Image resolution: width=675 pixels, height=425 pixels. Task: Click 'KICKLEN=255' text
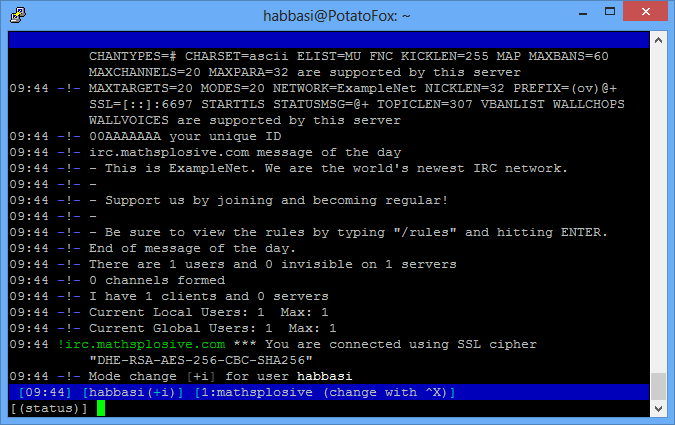[x=445, y=56]
